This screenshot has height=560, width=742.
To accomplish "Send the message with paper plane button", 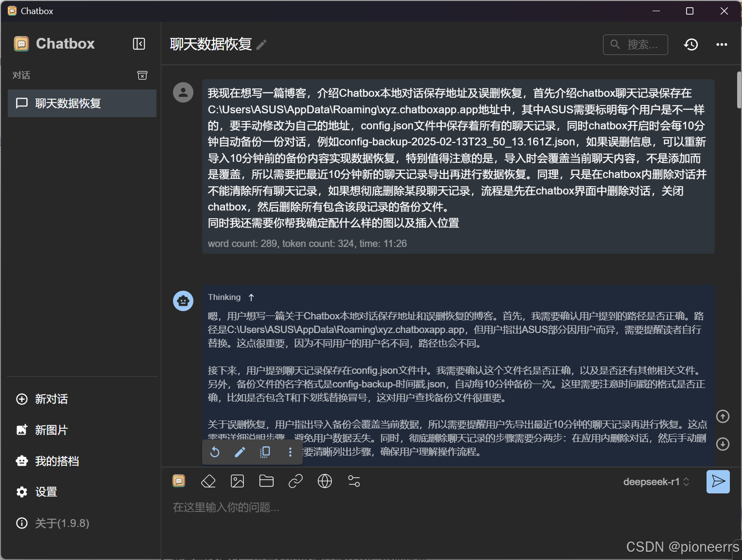I will (718, 482).
